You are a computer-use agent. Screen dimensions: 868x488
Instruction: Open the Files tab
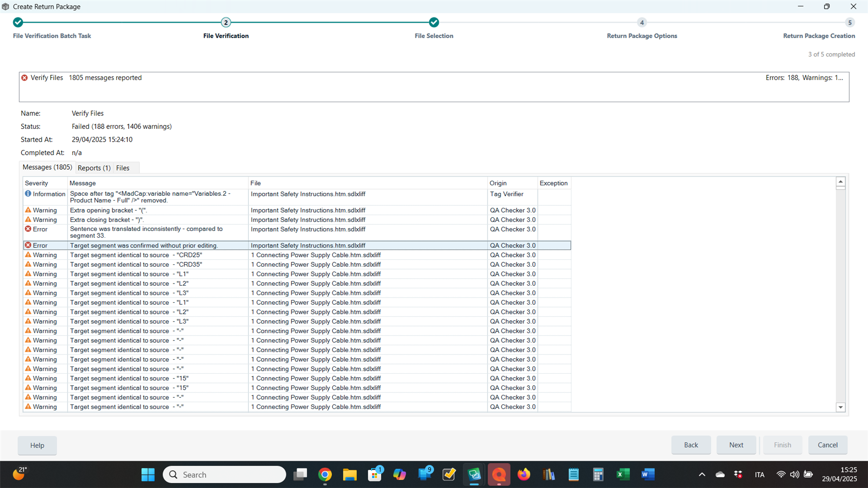click(122, 168)
